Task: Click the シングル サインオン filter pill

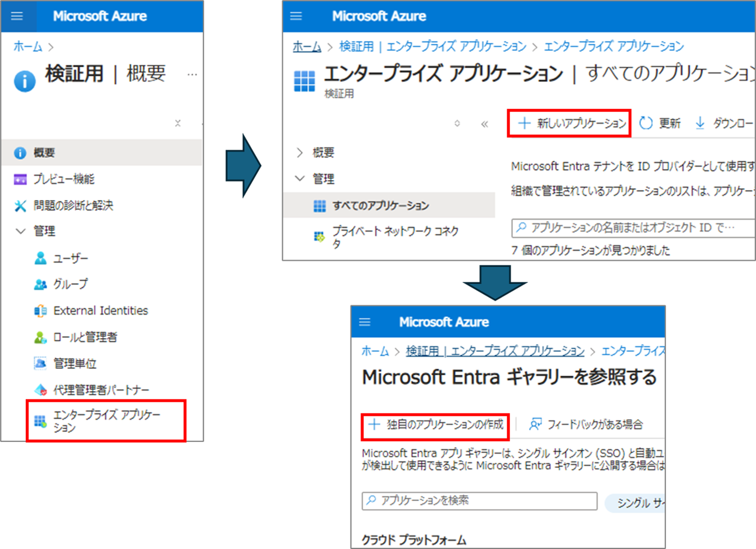Action: tap(635, 503)
